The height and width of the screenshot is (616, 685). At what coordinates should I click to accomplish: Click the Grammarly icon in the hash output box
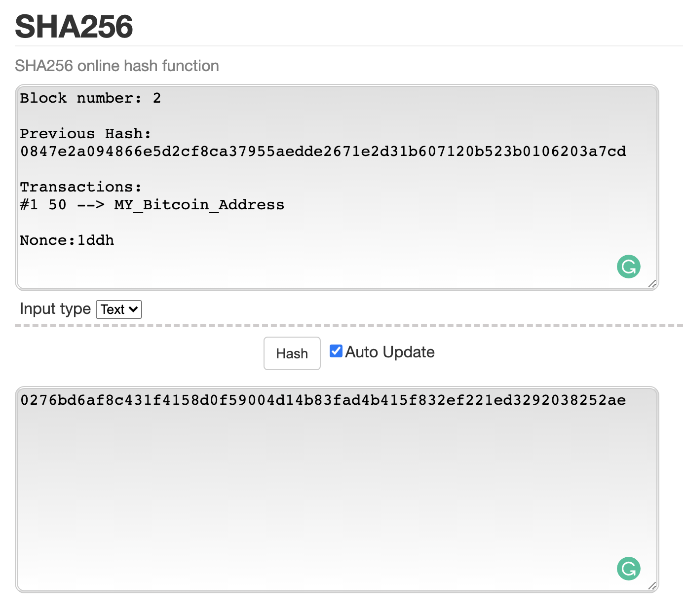click(x=628, y=569)
